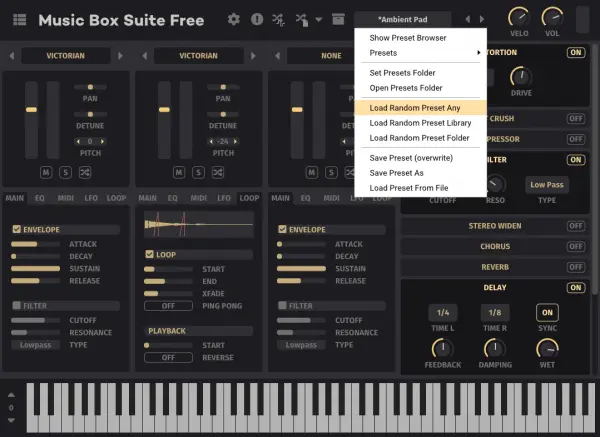
Task: Turn off DISTORTION effect ON button
Action: [x=576, y=52]
